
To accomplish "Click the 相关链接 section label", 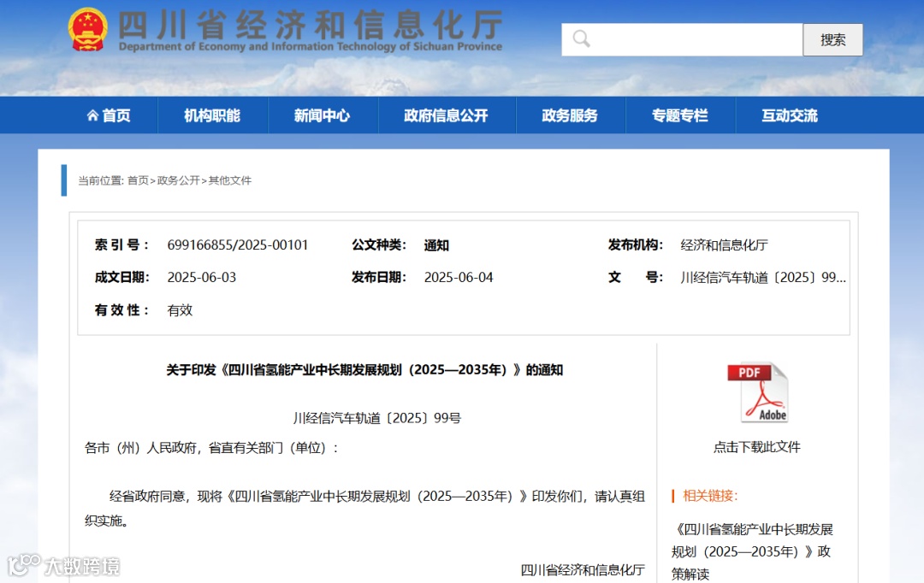I will (710, 496).
